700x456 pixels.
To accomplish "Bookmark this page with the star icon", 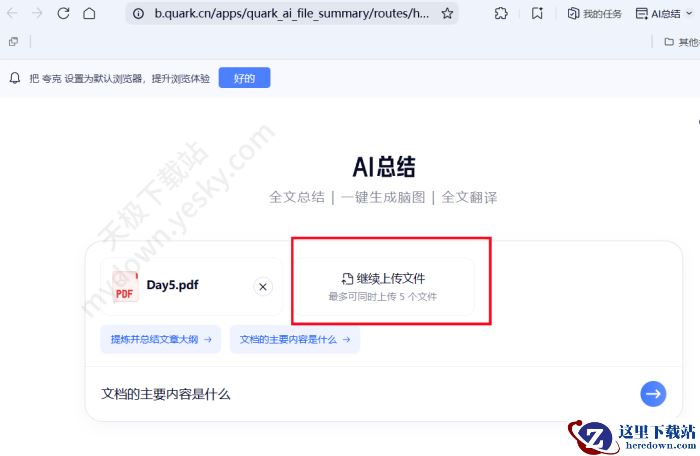I will click(x=447, y=14).
